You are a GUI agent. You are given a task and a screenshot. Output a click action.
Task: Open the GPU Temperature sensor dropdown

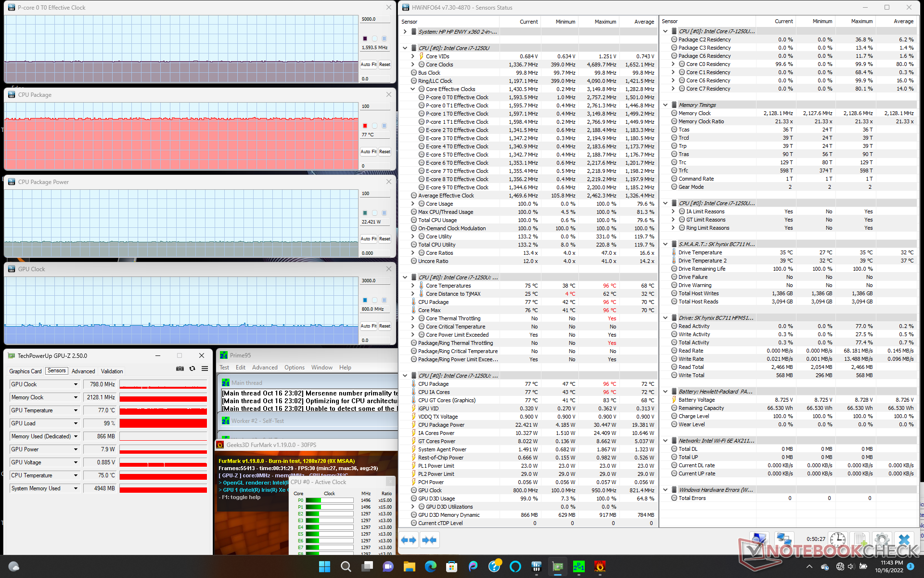76,410
